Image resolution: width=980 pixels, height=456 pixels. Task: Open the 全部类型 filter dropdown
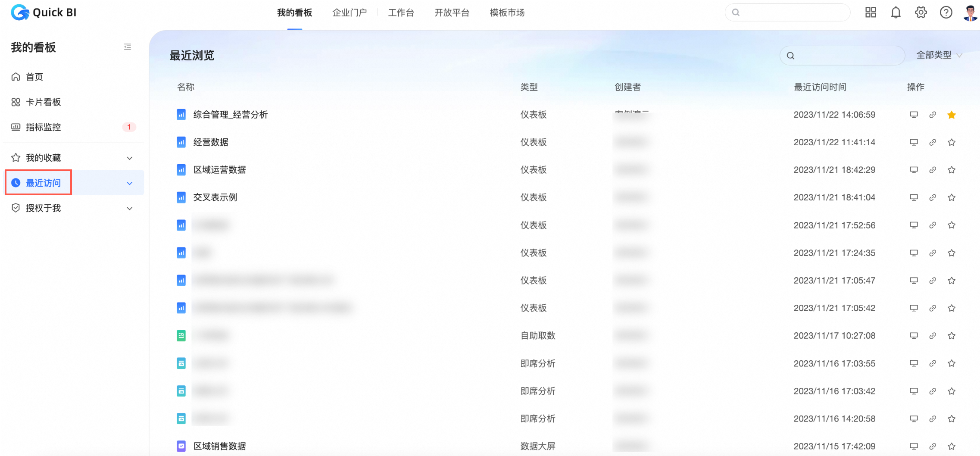[x=939, y=55]
